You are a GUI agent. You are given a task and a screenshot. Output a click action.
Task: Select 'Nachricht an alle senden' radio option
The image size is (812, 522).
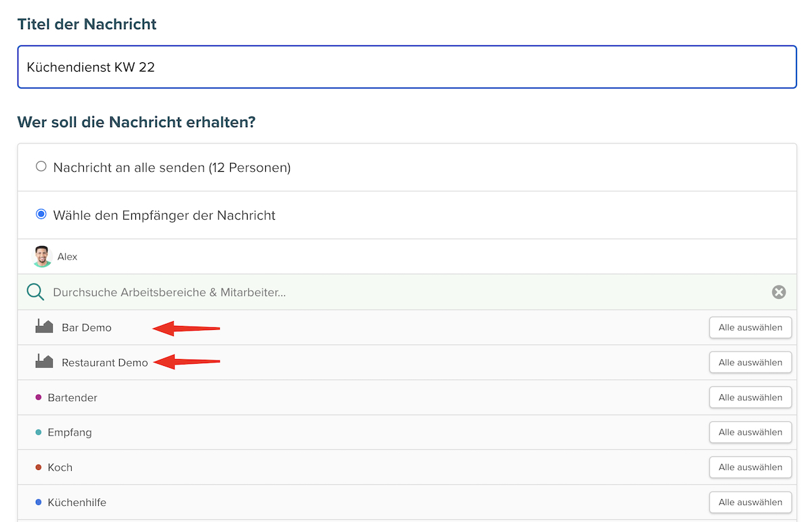click(x=41, y=166)
